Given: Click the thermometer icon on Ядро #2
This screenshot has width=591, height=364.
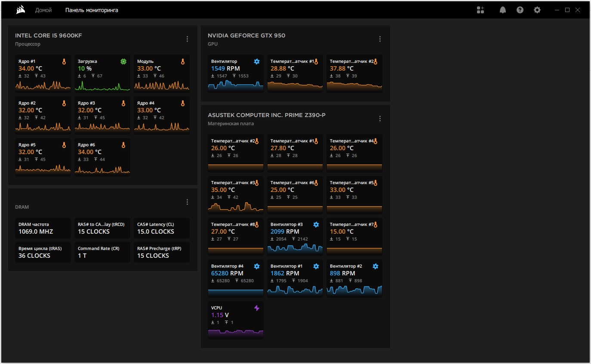Looking at the screenshot, I should click(64, 103).
